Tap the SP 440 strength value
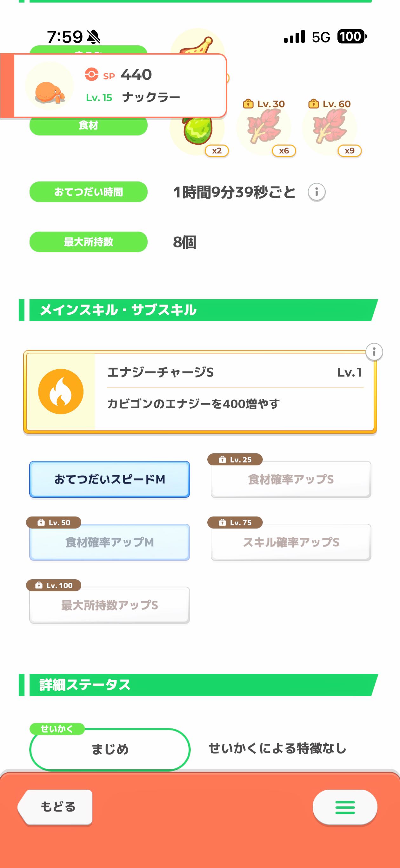Screen dimensions: 400x868 pyautogui.click(x=136, y=75)
